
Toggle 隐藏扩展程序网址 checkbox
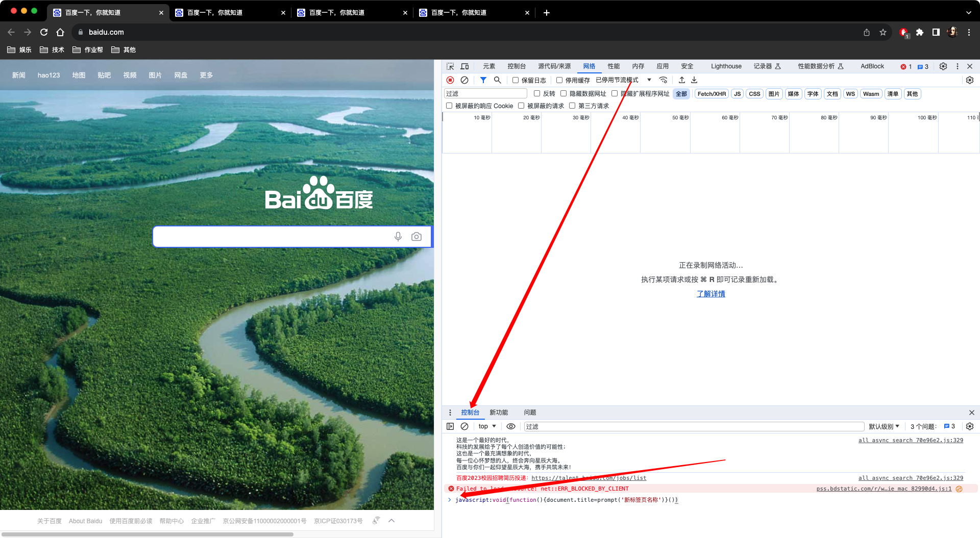point(615,93)
